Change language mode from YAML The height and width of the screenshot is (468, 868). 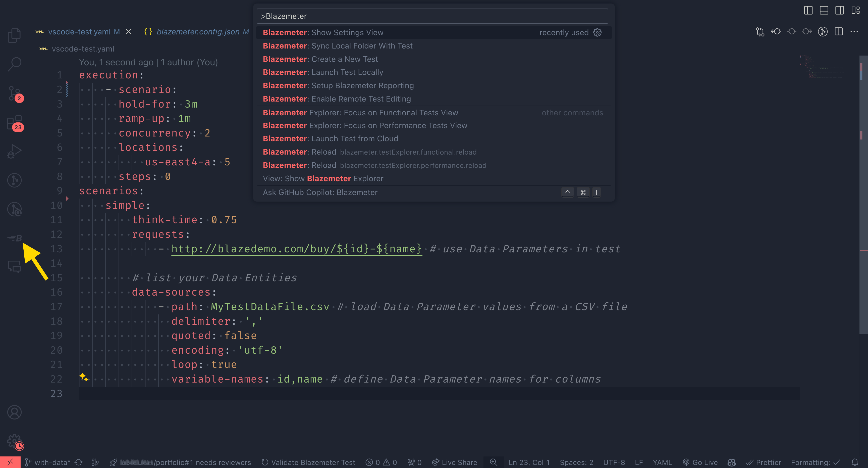[662, 462]
